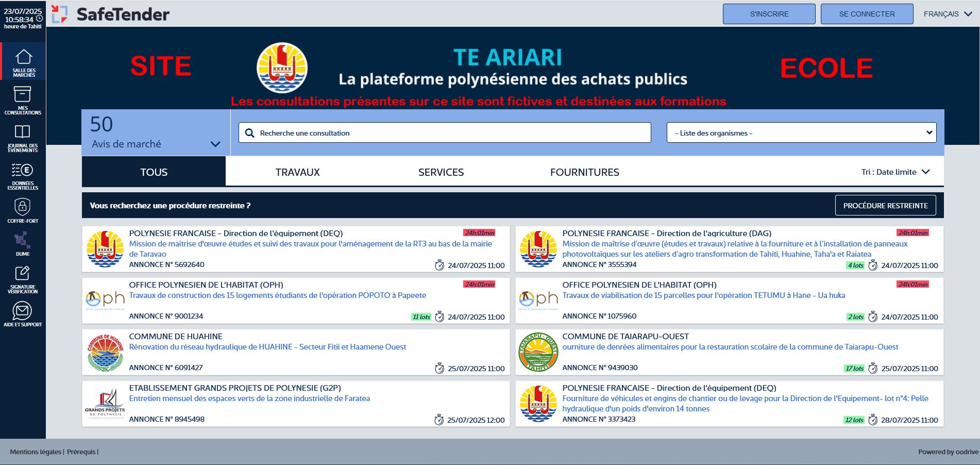Viewport: 980px width, 465px height.
Task: Open Huahine réseau hydraulique consultation
Action: click(267, 347)
